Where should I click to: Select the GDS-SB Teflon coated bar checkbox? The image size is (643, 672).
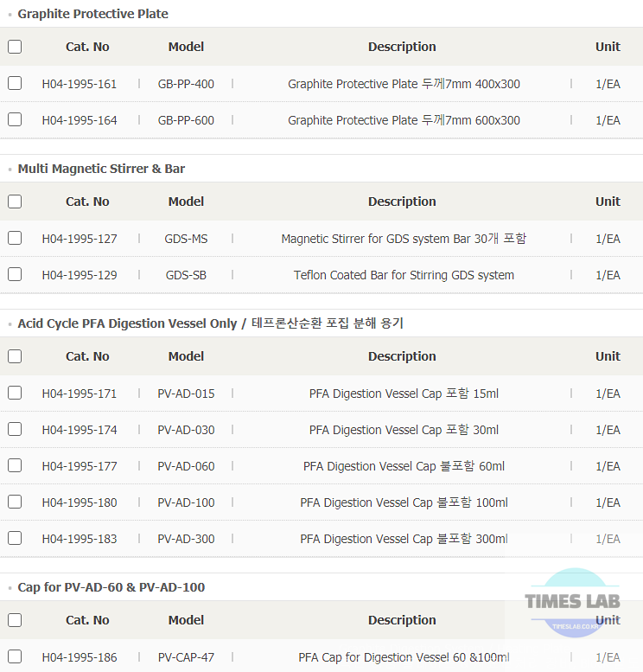[15, 274]
